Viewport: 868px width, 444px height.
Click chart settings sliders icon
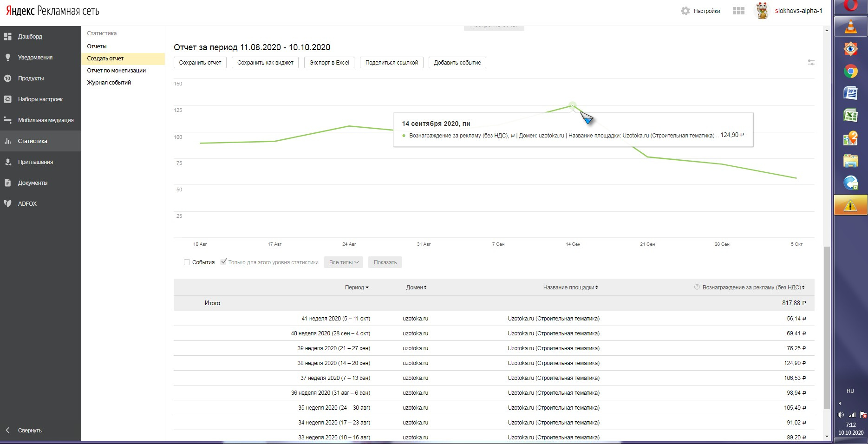point(811,62)
